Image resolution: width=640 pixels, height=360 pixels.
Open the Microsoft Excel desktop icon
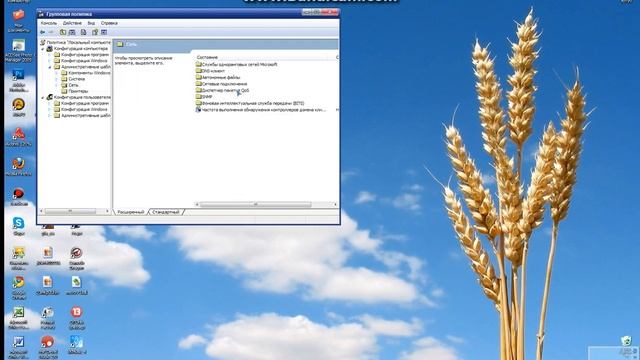click(x=18, y=318)
